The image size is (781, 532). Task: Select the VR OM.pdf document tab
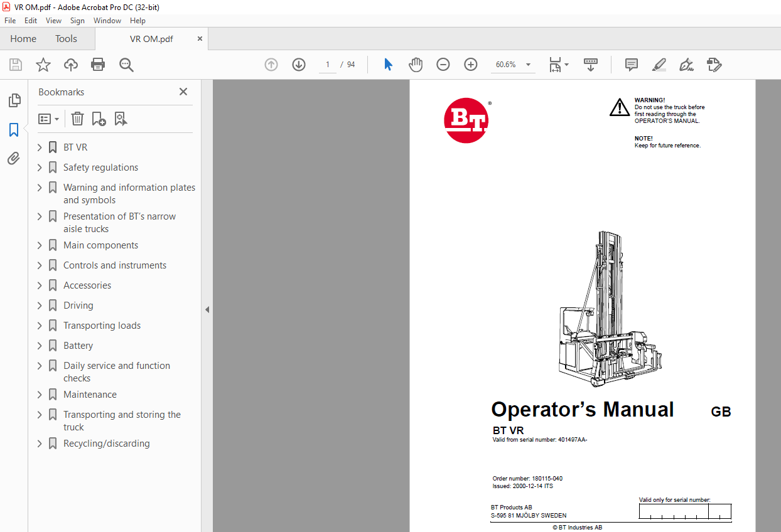tap(151, 39)
